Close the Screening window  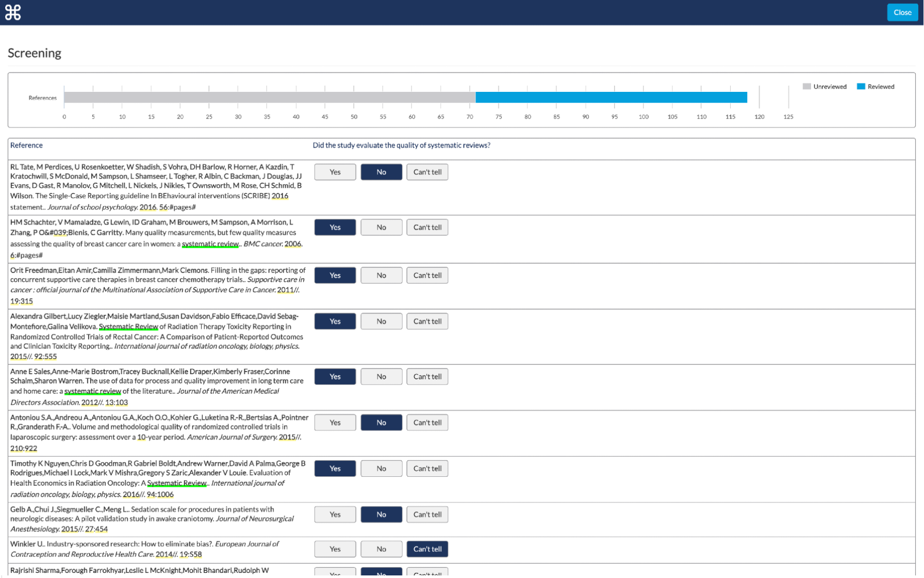pyautogui.click(x=902, y=12)
